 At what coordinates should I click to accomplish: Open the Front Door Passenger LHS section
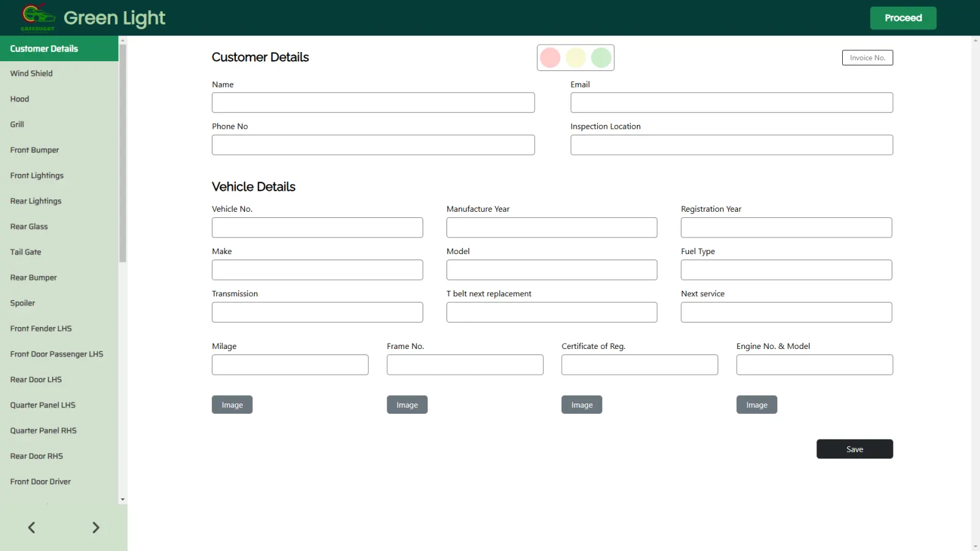pos(59,354)
